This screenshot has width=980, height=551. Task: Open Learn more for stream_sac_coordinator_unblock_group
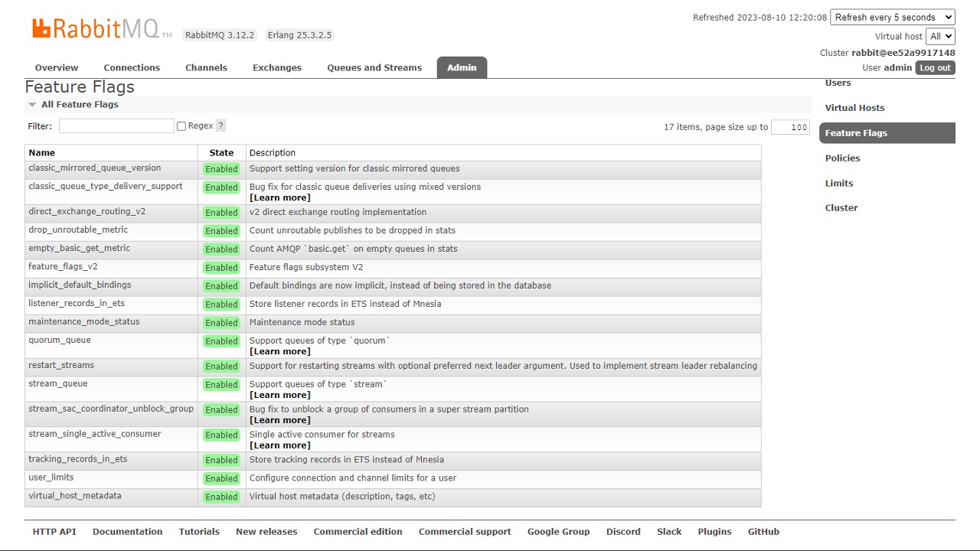[280, 420]
